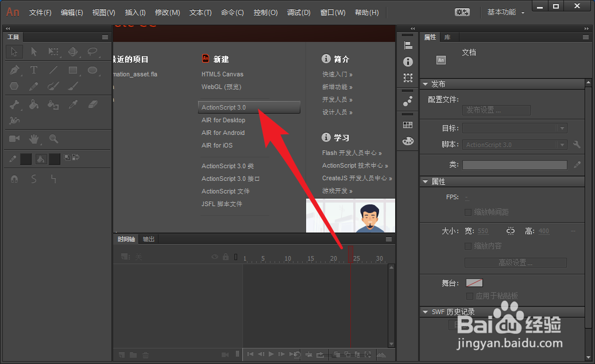Viewport: 595px width, 364px height.
Task: Enable the 缩放帧间距 checkbox
Action: point(468,212)
